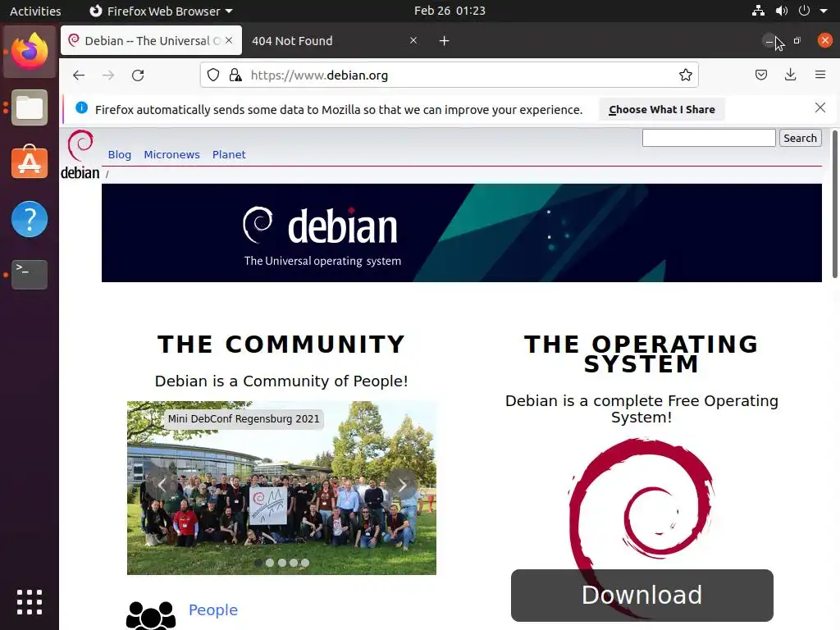The height and width of the screenshot is (630, 840).
Task: Open the clock and calendar menu
Action: pos(450,11)
